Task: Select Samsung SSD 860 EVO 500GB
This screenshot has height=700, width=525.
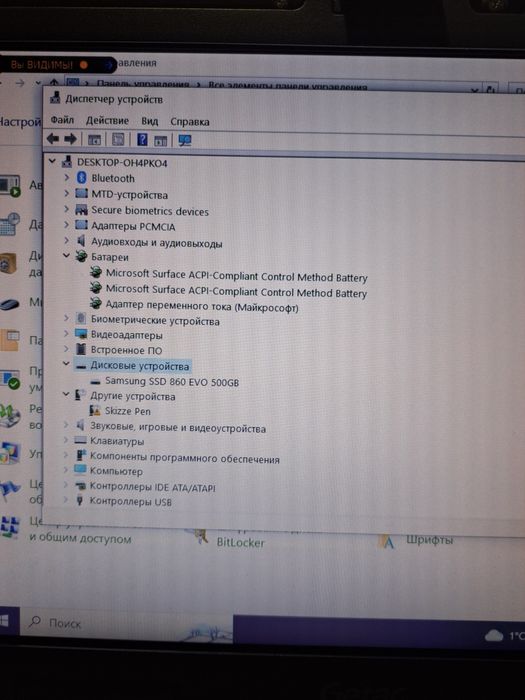Action: coord(172,382)
